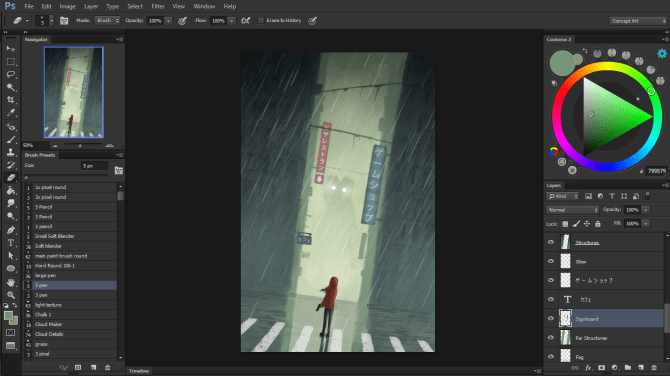The image size is (670, 376).
Task: Switch to the Timeline tab
Action: pos(139,371)
